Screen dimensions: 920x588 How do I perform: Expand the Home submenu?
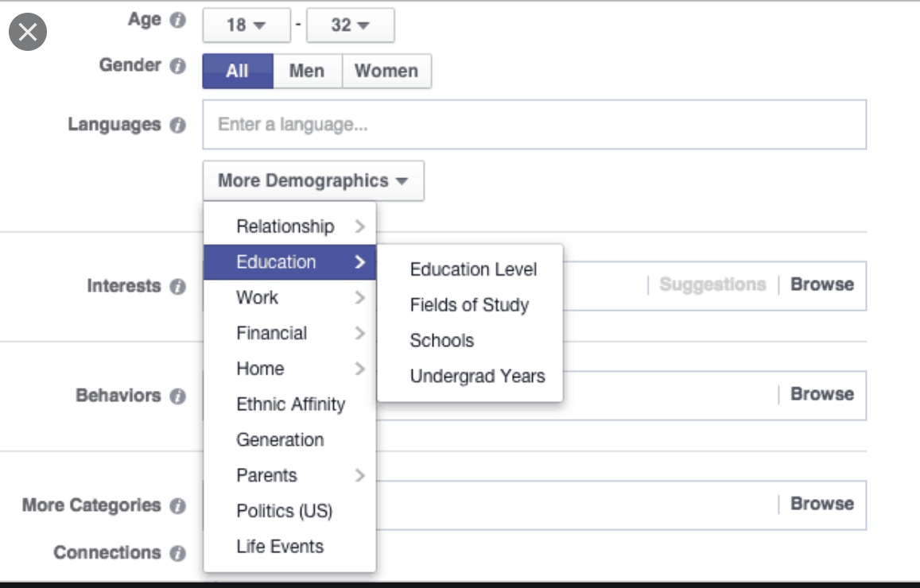click(x=290, y=369)
